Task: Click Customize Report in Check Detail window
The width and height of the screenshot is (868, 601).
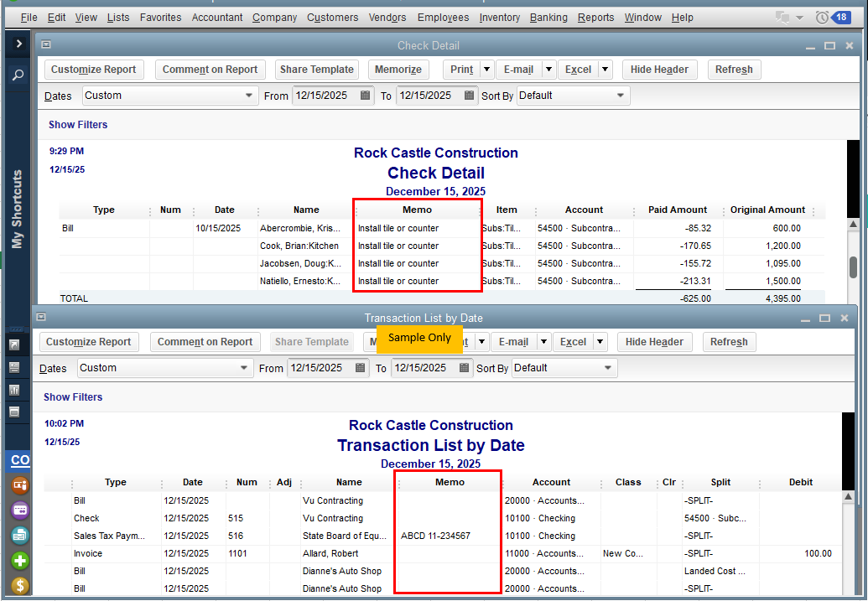Action: pyautogui.click(x=94, y=70)
